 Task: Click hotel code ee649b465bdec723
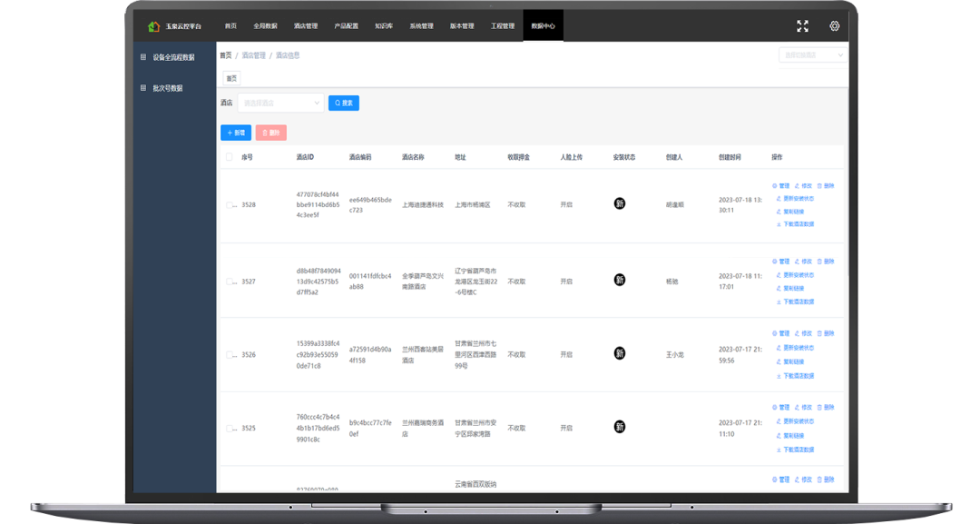(x=370, y=204)
